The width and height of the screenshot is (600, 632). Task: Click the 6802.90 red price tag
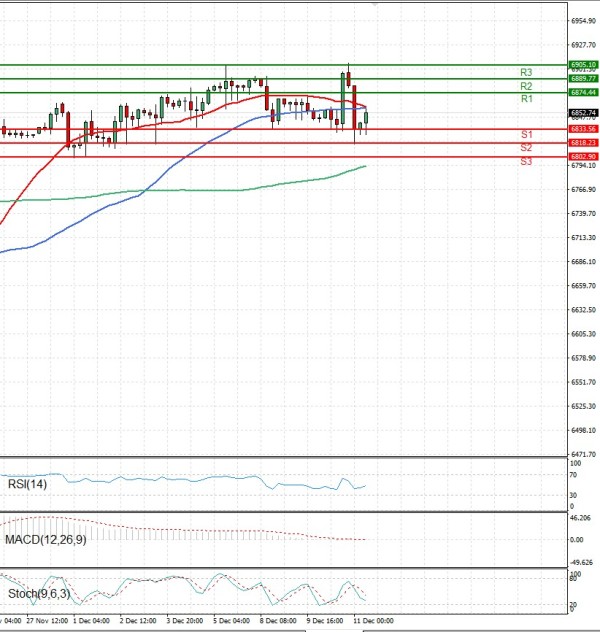(x=583, y=157)
